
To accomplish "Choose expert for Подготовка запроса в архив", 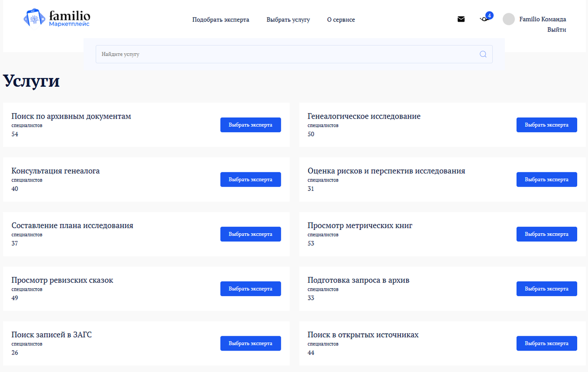I will coord(546,289).
